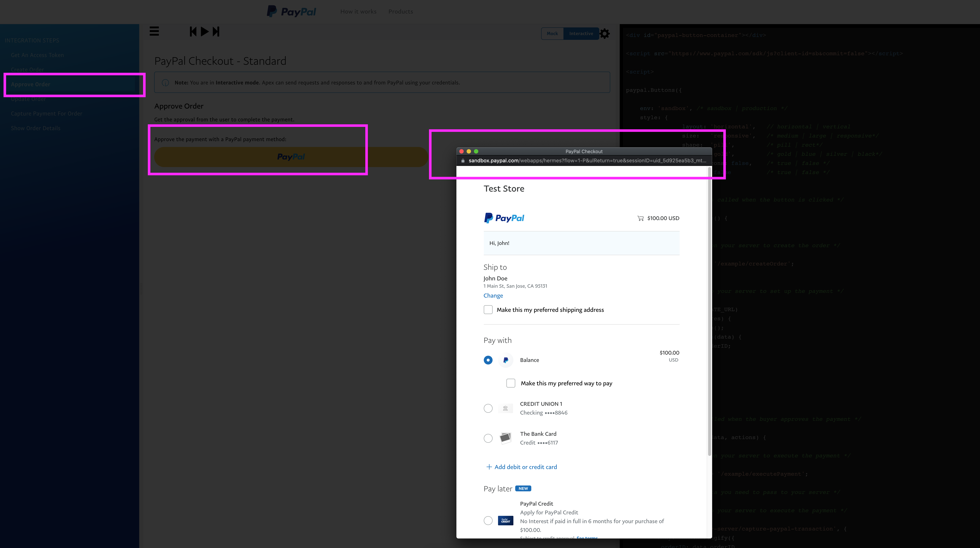Click the info icon in the note

point(166,83)
